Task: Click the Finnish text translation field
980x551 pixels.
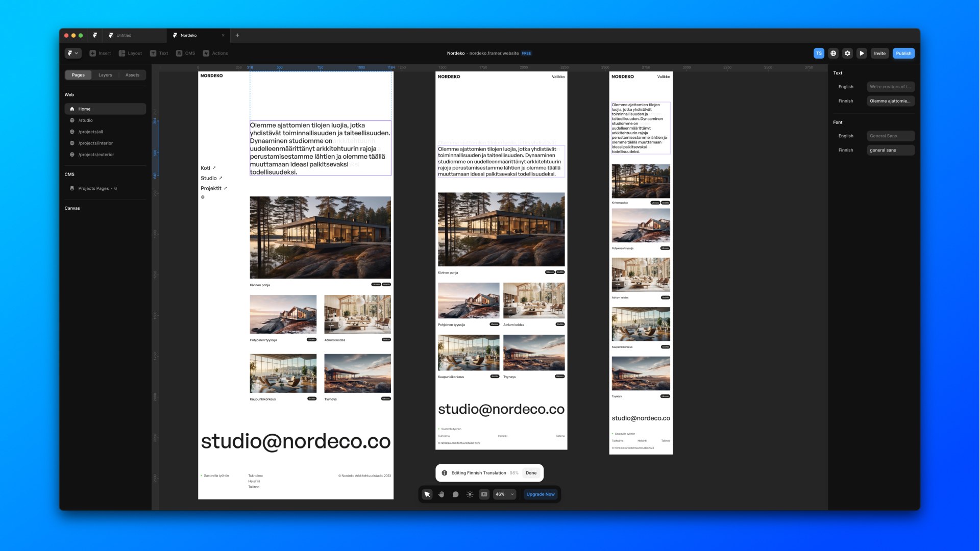Action: (890, 101)
